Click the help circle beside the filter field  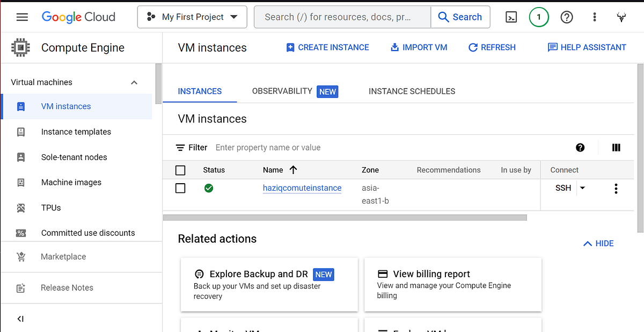pos(580,147)
